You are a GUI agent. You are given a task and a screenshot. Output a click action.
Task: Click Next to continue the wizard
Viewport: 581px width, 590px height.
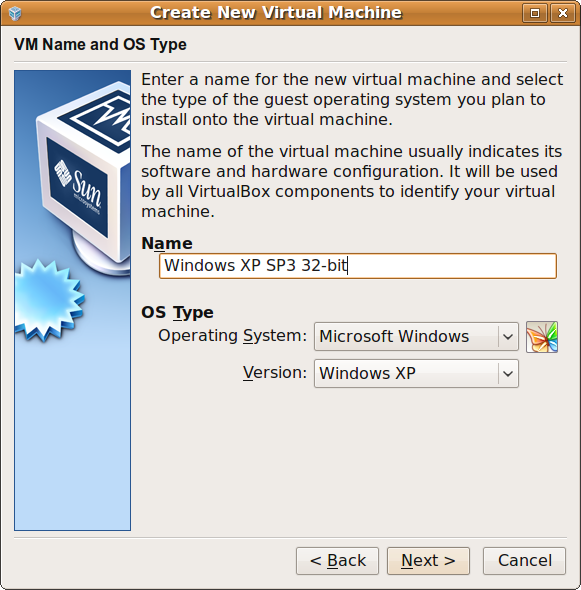428,561
